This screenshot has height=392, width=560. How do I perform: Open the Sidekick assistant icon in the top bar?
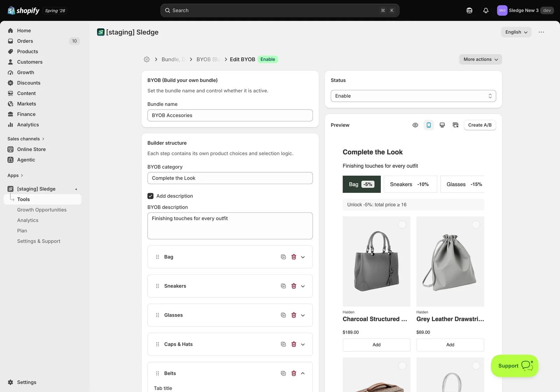coord(469,10)
